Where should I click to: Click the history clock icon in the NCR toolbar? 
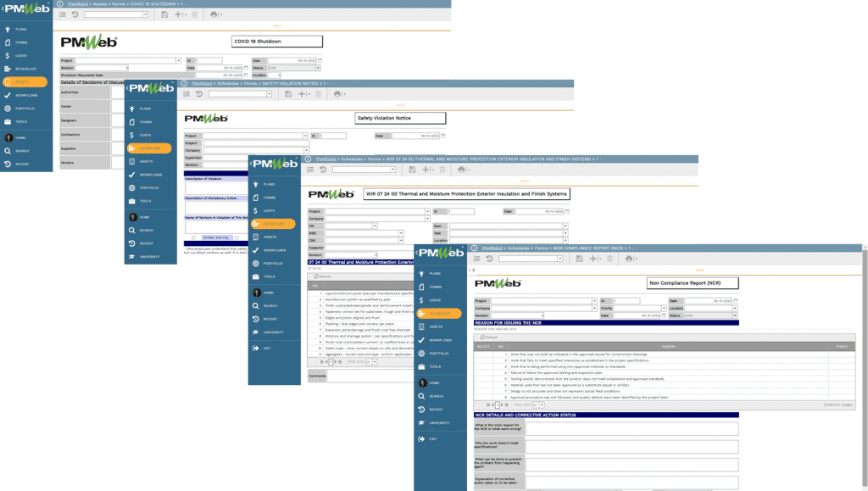[x=489, y=259]
